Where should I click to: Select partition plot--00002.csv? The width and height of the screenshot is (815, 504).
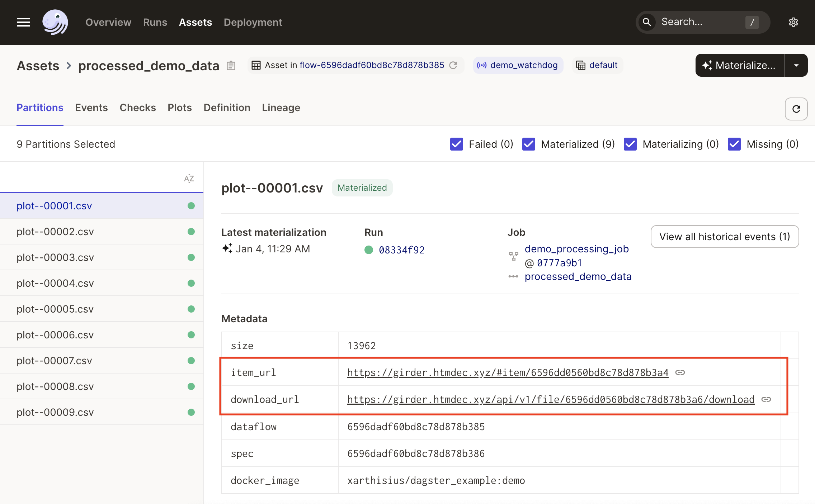102,232
